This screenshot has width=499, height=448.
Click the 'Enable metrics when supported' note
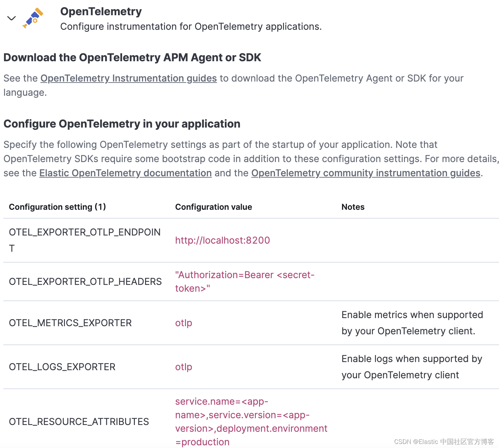tap(412, 323)
